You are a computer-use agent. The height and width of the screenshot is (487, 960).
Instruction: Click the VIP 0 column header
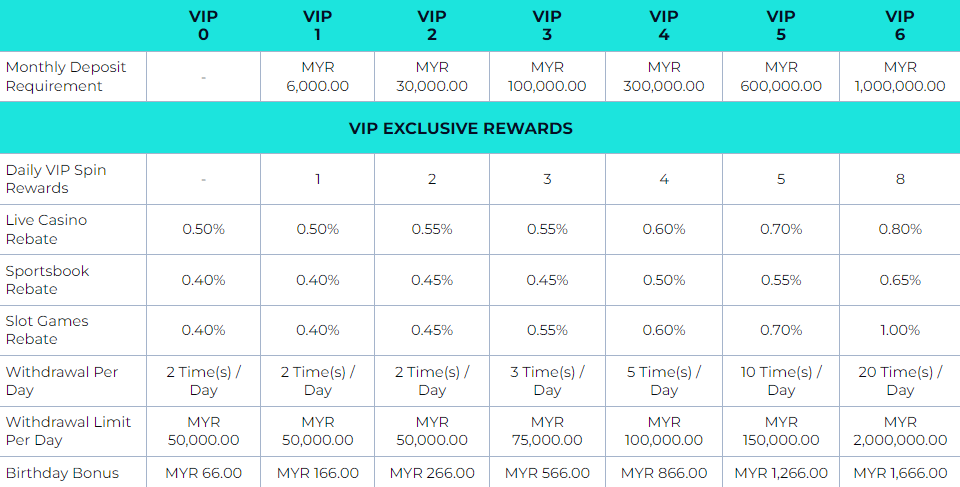click(203, 25)
